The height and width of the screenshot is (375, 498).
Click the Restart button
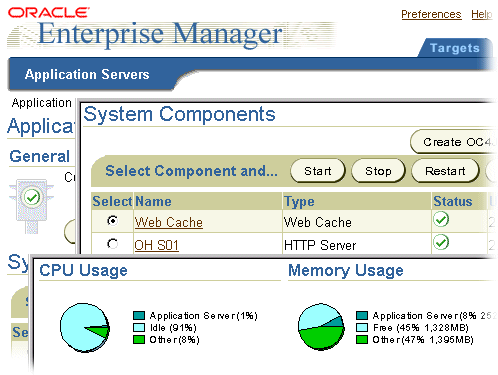click(x=445, y=171)
